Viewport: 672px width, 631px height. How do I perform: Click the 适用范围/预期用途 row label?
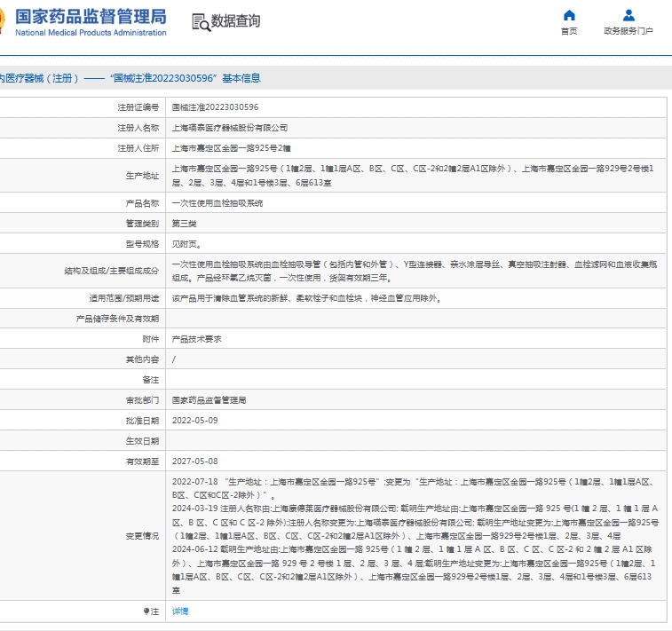(x=124, y=298)
